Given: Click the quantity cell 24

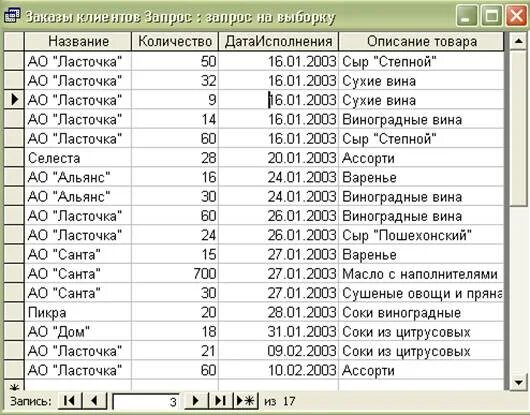Looking at the screenshot, I should (x=175, y=235).
